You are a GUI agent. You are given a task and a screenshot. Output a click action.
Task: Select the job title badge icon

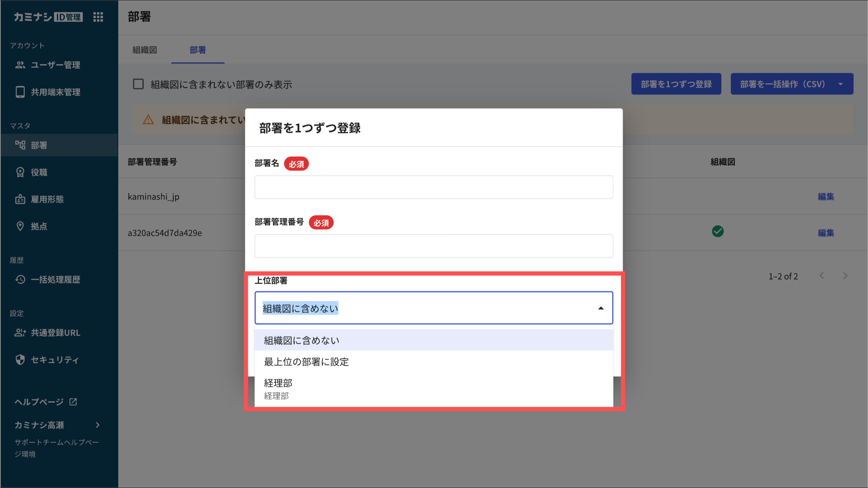[20, 172]
